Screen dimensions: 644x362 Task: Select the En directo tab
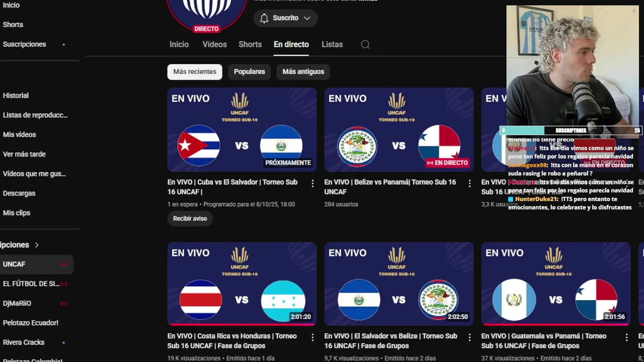click(x=291, y=44)
